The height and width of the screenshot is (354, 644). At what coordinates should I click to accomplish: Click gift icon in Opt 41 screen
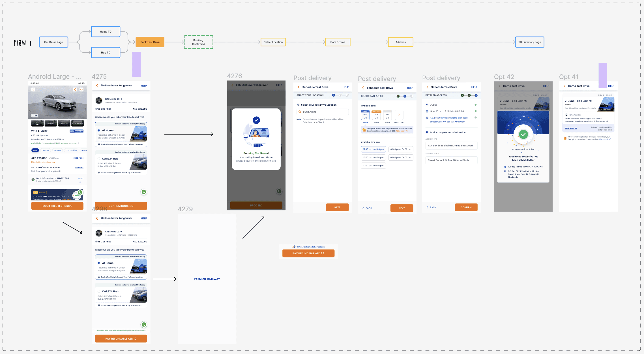click(x=565, y=138)
